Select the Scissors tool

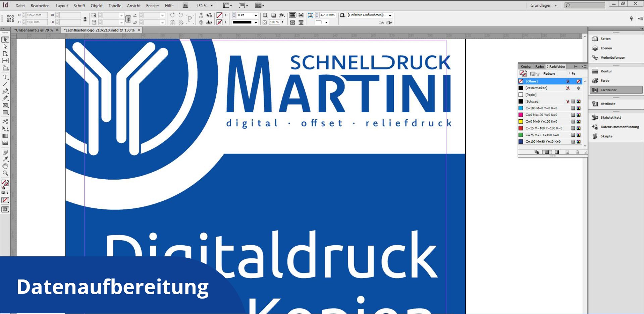[5, 121]
